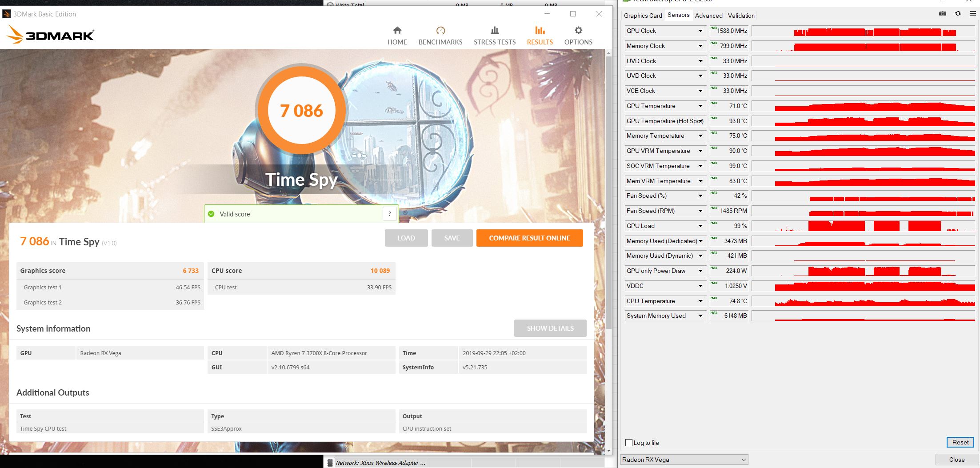Screen dimensions: 980x468
Task: Click GPU-Z refresh icon
Action: (x=958, y=14)
